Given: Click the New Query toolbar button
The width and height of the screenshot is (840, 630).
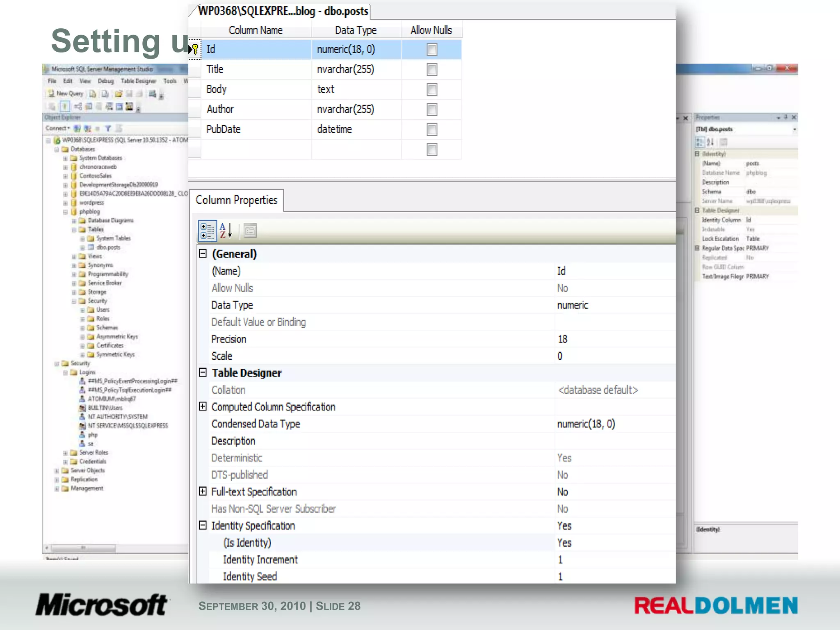Looking at the screenshot, I should (x=65, y=94).
